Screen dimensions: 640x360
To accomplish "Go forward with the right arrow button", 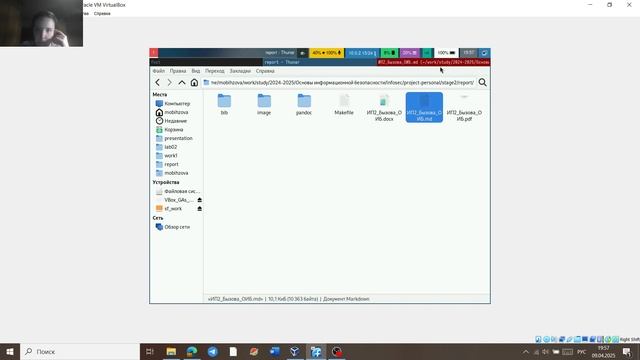I will coord(169,82).
